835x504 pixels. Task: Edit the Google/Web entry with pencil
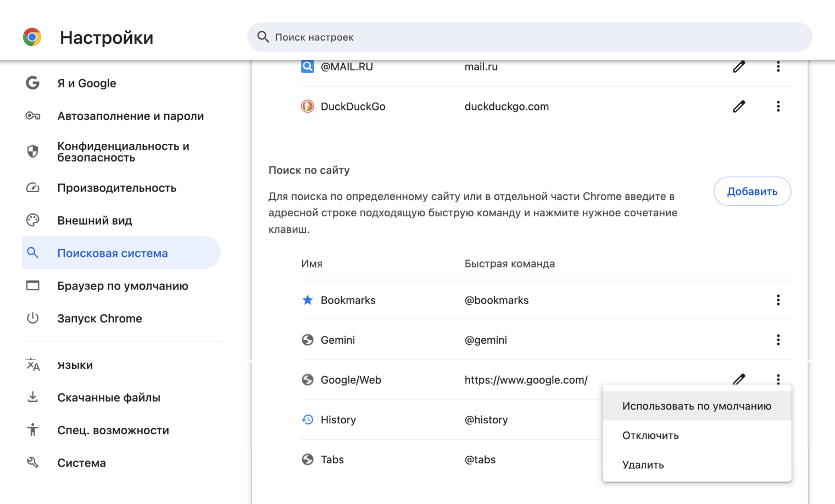point(739,379)
